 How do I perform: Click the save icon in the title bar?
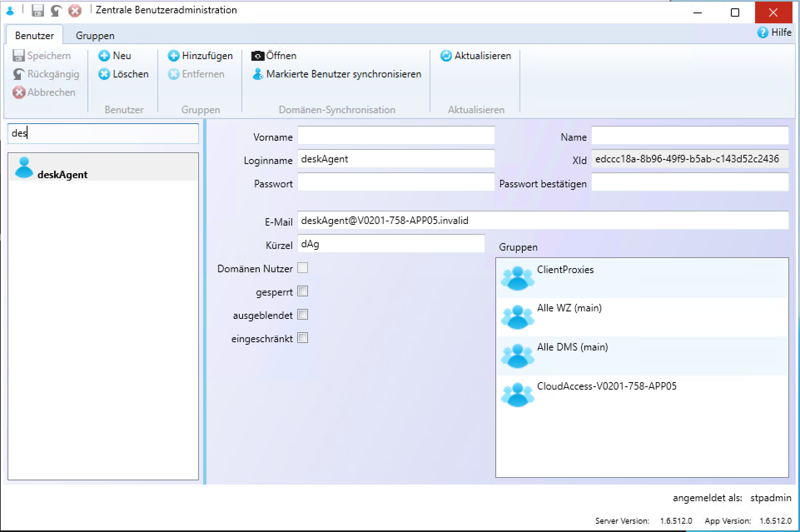point(37,10)
